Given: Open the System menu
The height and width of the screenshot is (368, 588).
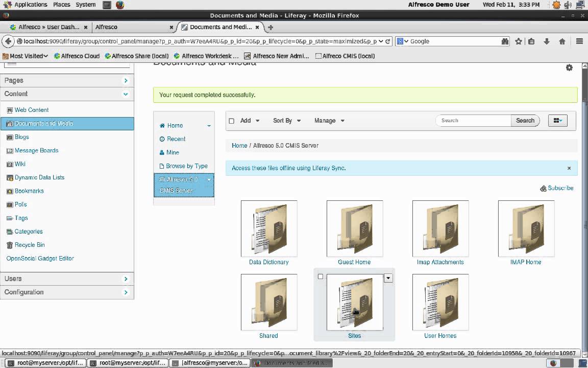Looking at the screenshot, I should (86, 5).
